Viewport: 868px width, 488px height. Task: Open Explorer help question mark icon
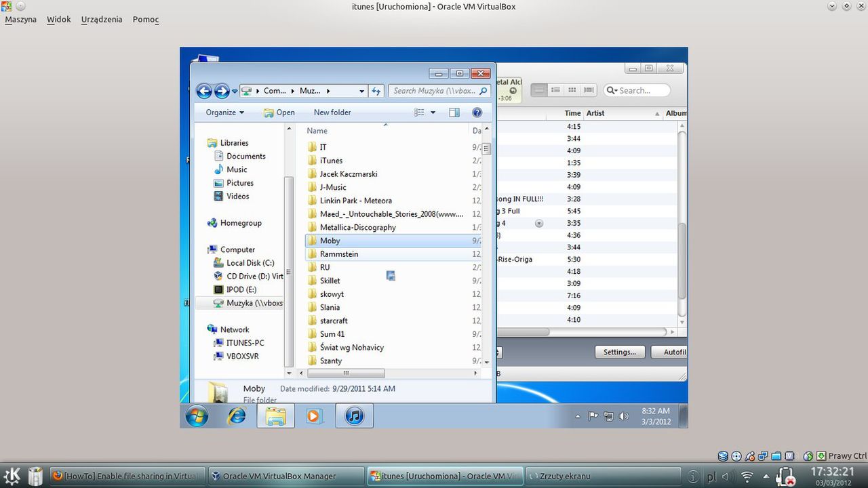click(477, 113)
